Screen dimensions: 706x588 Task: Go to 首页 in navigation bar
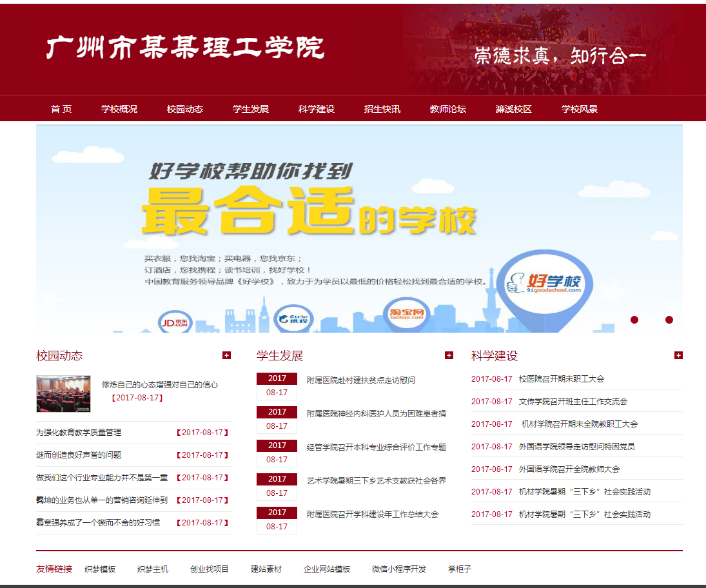[x=61, y=109]
